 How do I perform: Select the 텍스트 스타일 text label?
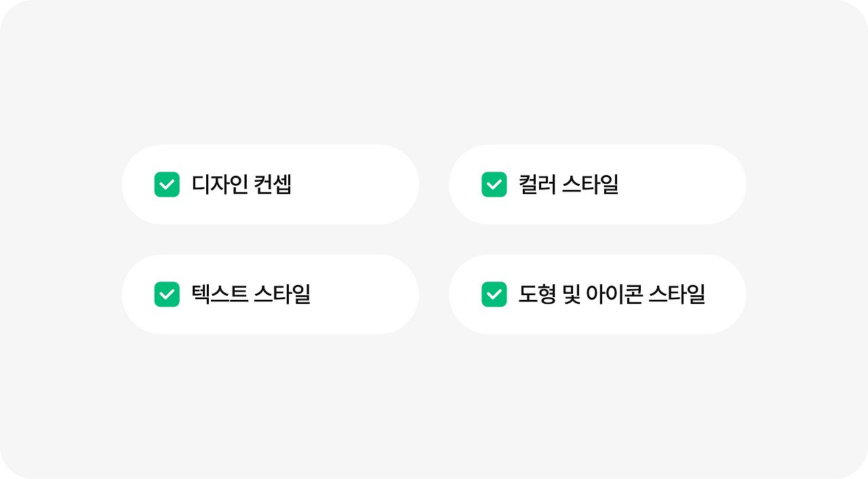click(251, 294)
